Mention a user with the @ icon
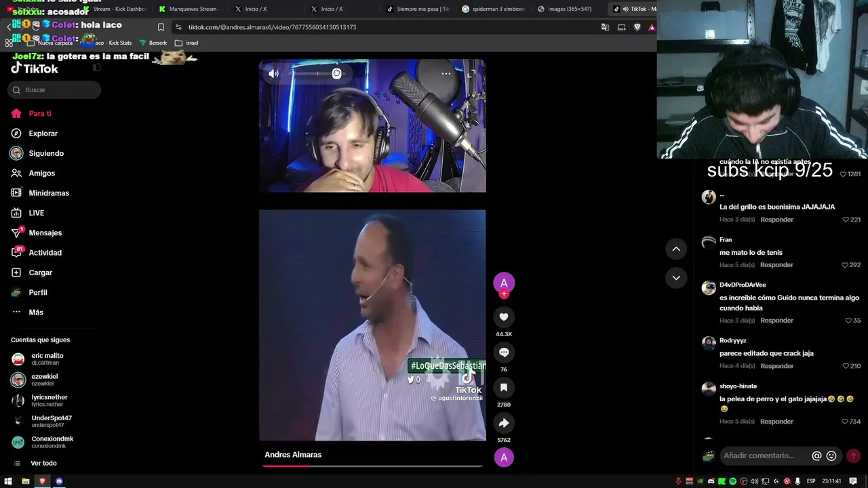 pyautogui.click(x=817, y=456)
